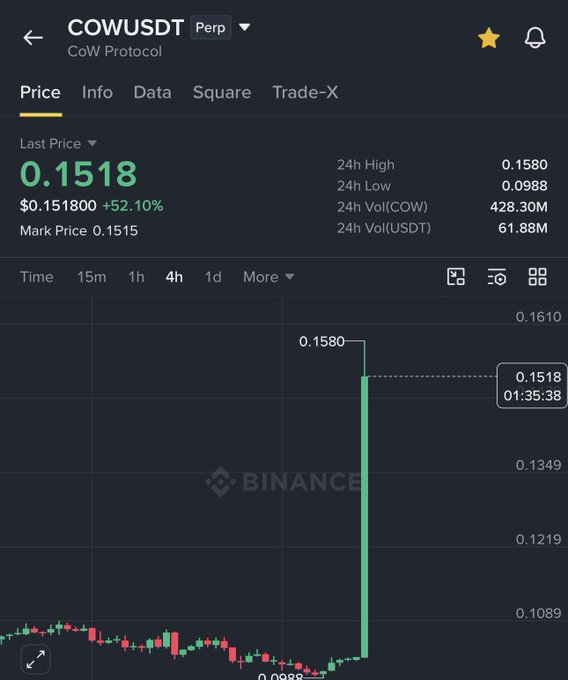
Task: Click the 0.1580 high marker label on the chart
Action: (x=321, y=342)
